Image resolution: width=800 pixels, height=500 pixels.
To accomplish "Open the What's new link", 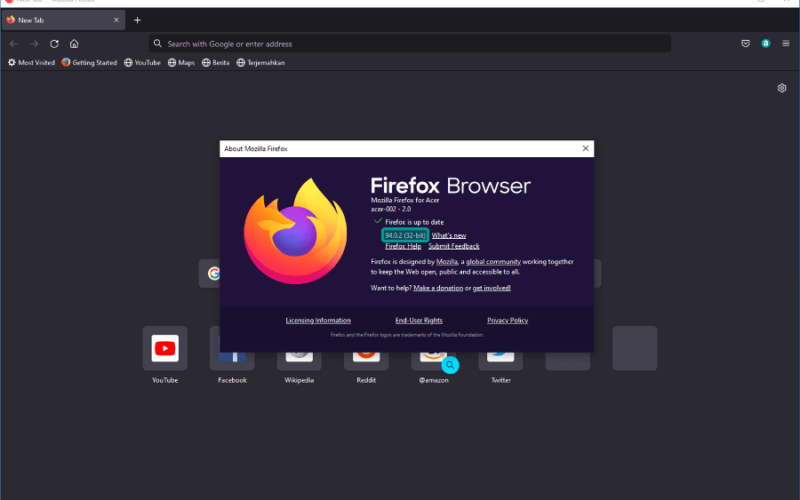I will [x=448, y=235].
